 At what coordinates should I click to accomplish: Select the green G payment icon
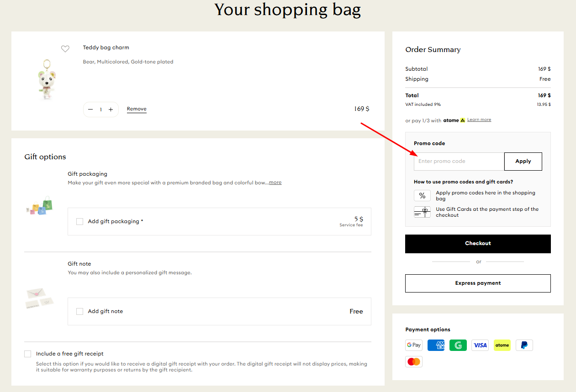coord(458,345)
